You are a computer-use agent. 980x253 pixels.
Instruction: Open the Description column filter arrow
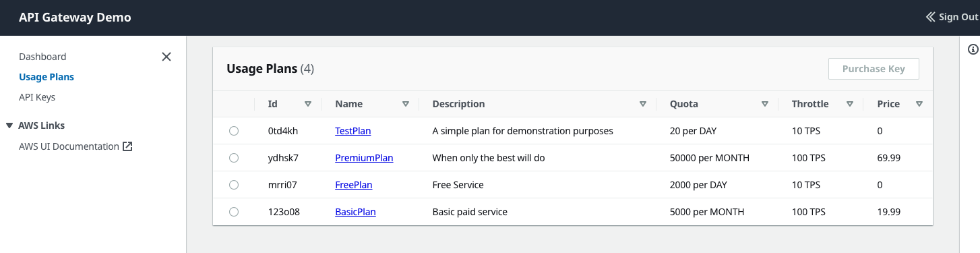(x=643, y=104)
